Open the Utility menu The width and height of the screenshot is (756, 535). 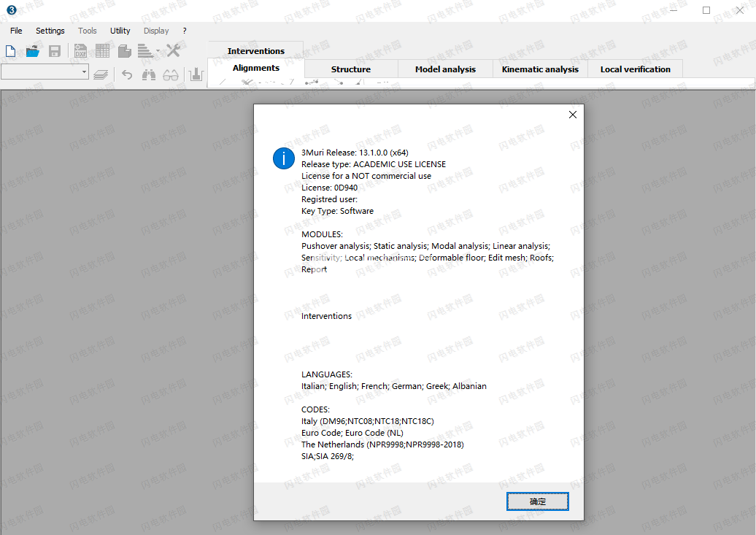[x=120, y=31]
